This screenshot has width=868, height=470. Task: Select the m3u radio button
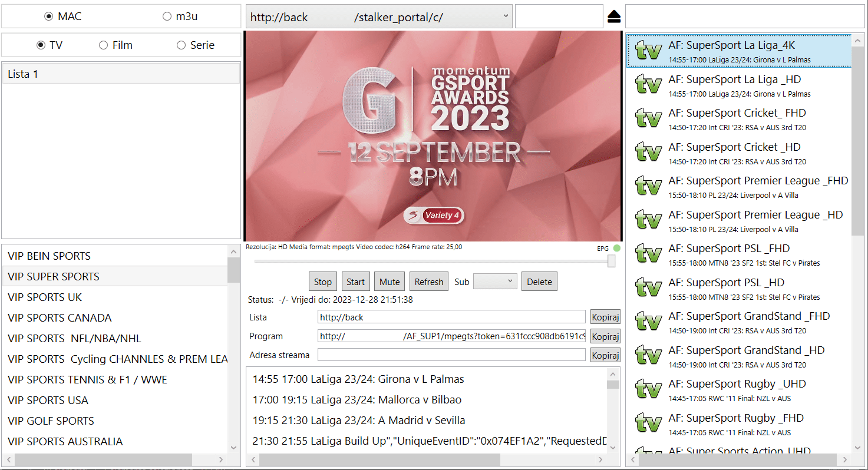click(167, 16)
